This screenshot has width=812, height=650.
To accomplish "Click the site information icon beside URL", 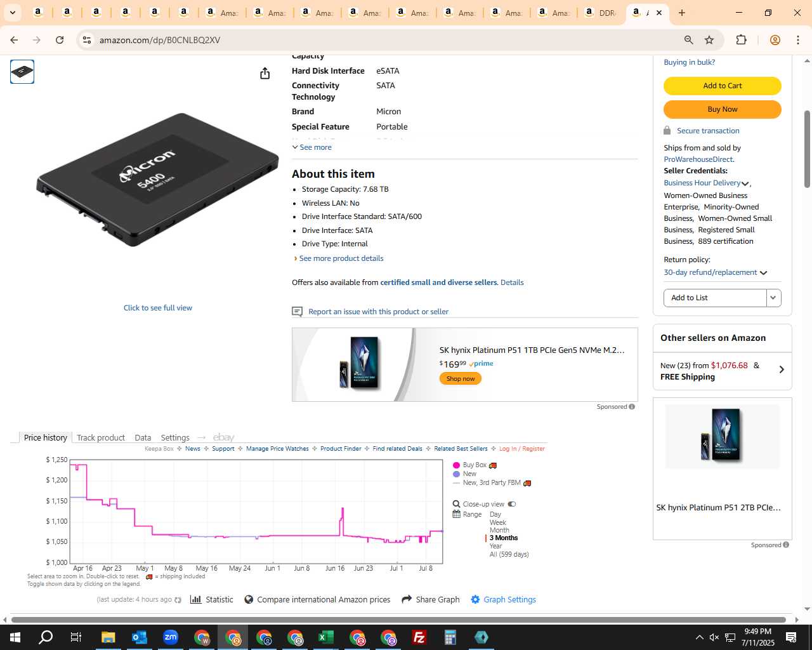I will coord(86,40).
